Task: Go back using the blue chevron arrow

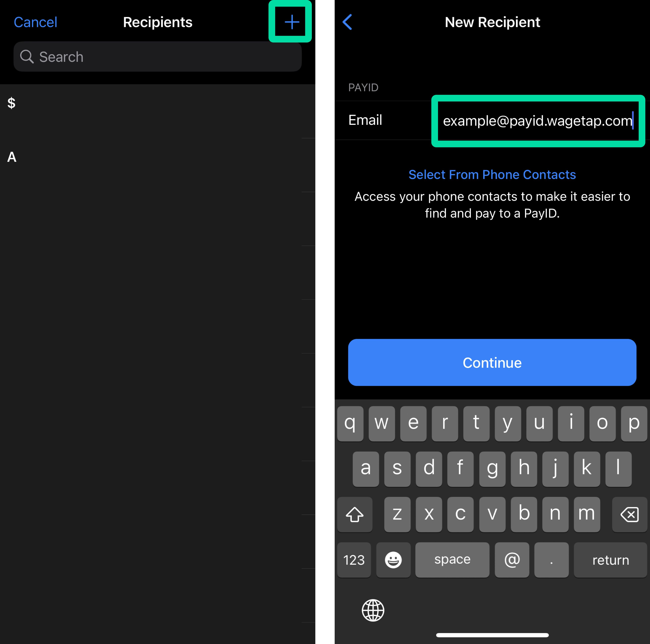Action: point(347,22)
